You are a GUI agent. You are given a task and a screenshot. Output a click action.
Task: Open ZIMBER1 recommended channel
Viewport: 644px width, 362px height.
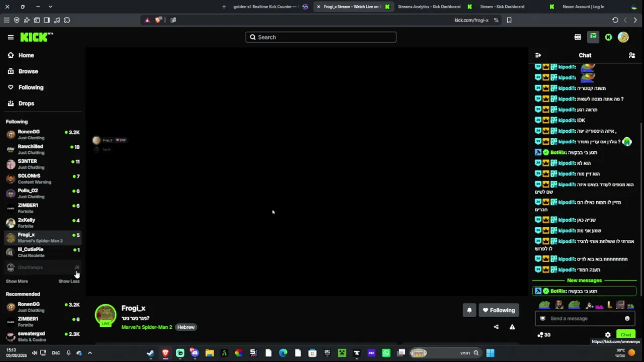[x=43, y=322]
